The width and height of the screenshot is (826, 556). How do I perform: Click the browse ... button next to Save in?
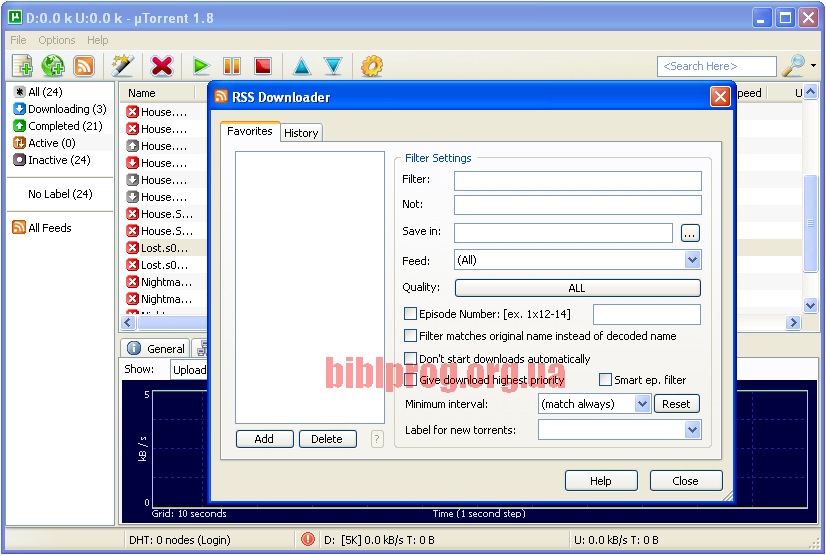coord(690,232)
